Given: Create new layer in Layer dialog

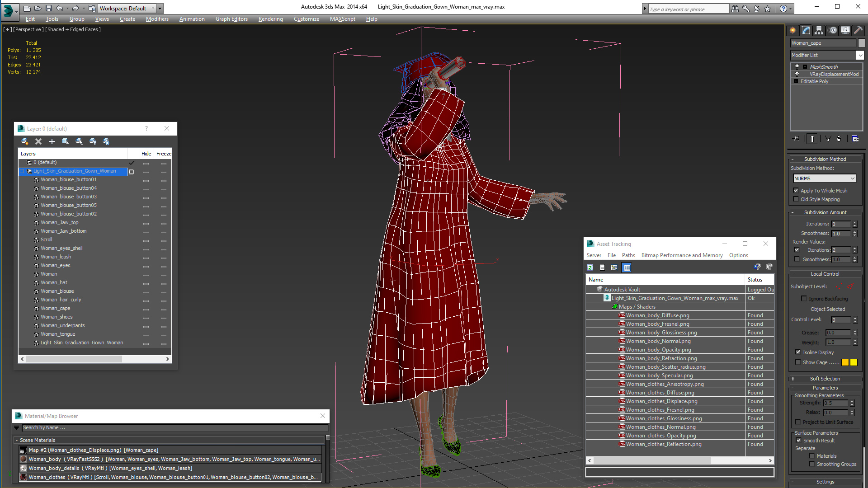Looking at the screenshot, I should coord(25,141).
